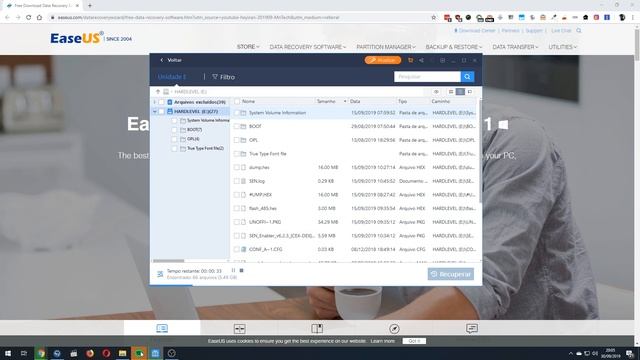Click the website search magnifier icon

click(x=578, y=31)
